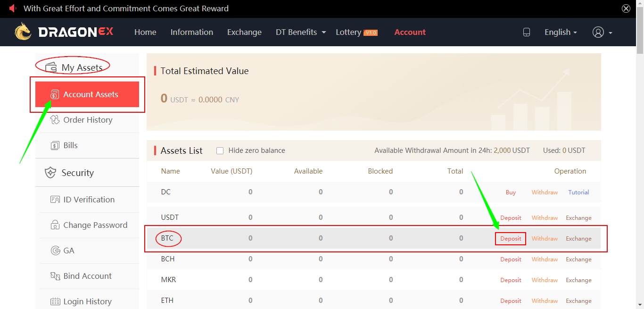Click Withdraw for USDT
Screen dimensions: 644x309
pos(545,218)
